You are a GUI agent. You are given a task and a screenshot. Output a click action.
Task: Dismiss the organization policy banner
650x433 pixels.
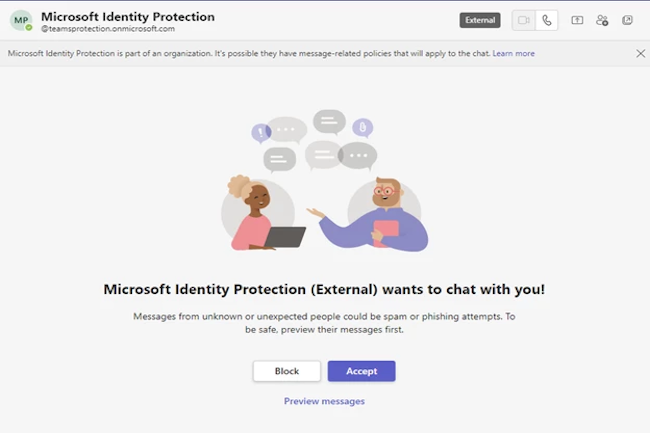640,53
